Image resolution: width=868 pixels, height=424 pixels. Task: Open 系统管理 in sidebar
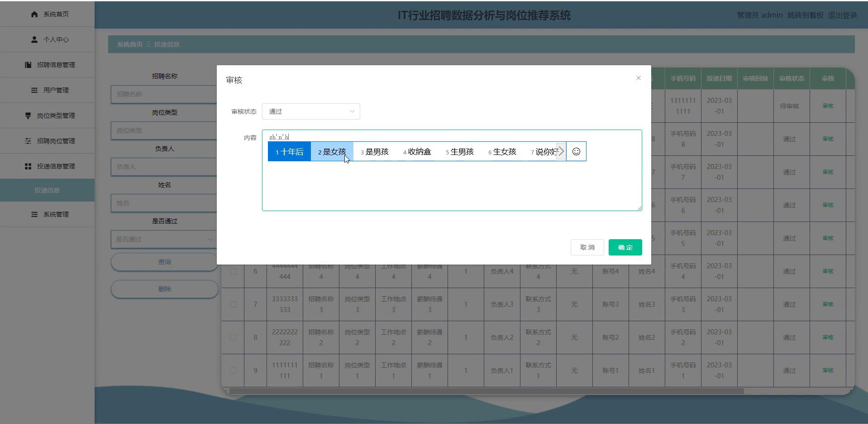tap(47, 214)
